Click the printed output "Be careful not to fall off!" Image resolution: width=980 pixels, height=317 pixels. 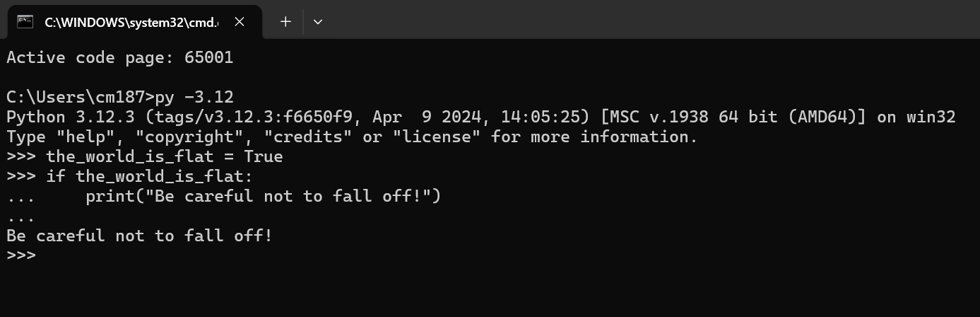[139, 236]
